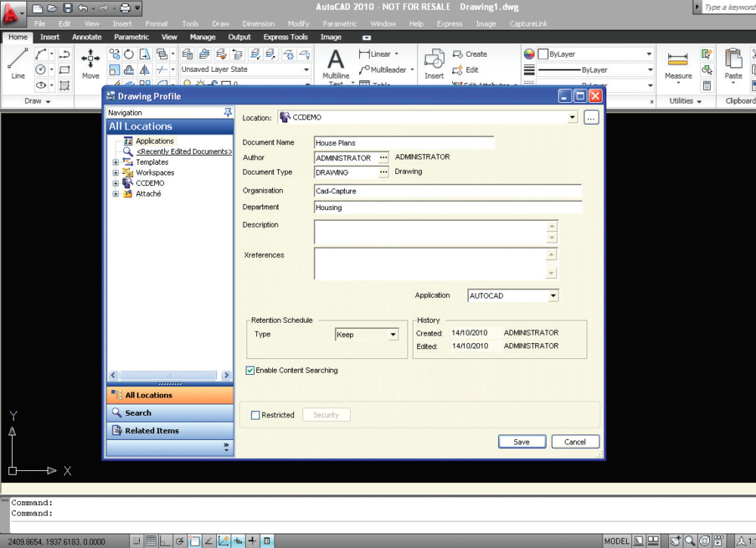Toggle MODEL space button in status bar
The height and width of the screenshot is (548, 756).
[616, 540]
